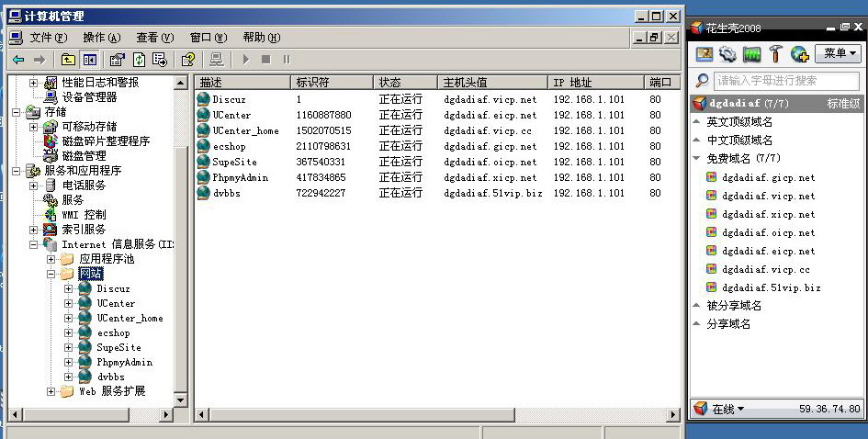The height and width of the screenshot is (439, 868).
Task: Sort by the IP 地址 column header
Action: [596, 83]
